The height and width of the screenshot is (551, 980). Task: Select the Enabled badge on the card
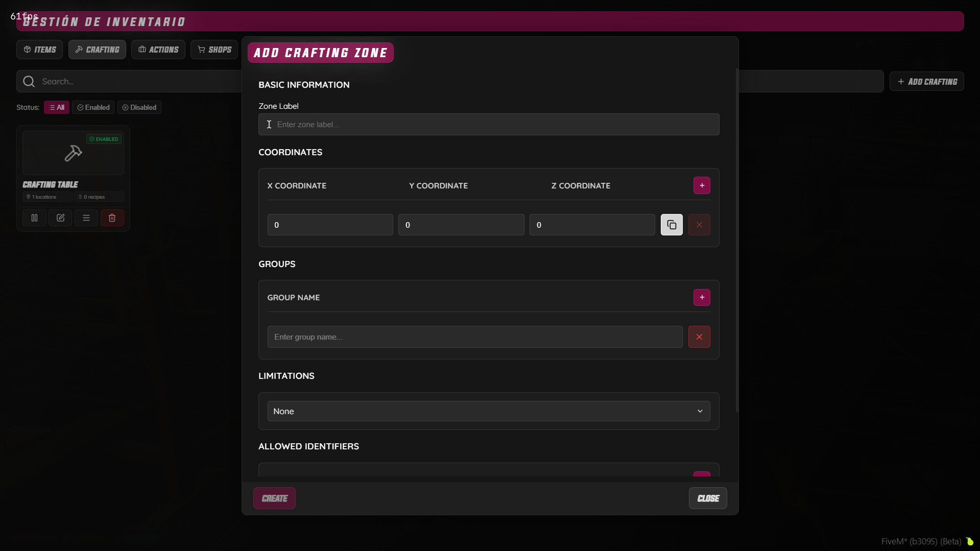(103, 139)
